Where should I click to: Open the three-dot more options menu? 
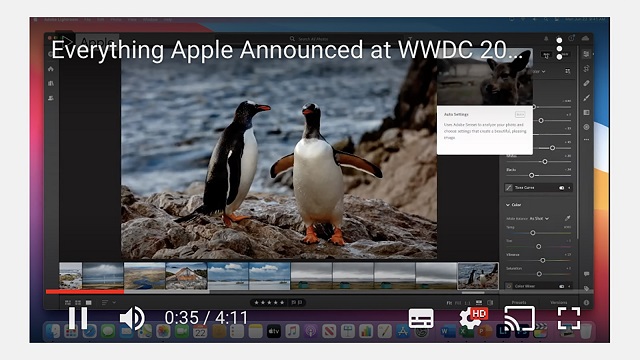(x=560, y=49)
